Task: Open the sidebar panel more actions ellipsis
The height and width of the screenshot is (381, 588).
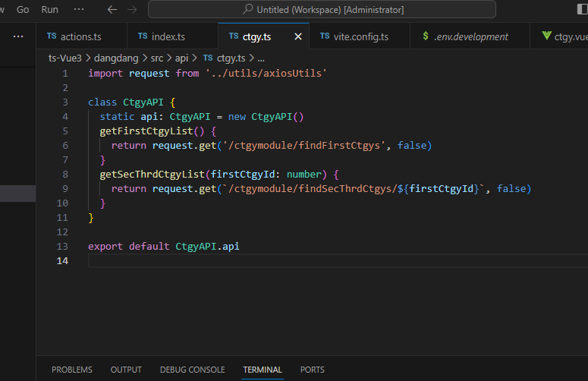Action: click(x=18, y=36)
